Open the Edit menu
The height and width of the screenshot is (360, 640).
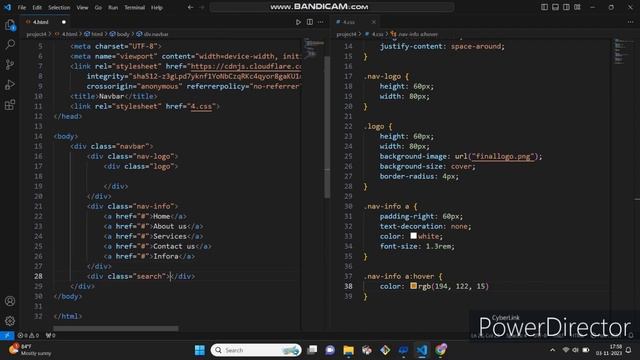point(37,7)
